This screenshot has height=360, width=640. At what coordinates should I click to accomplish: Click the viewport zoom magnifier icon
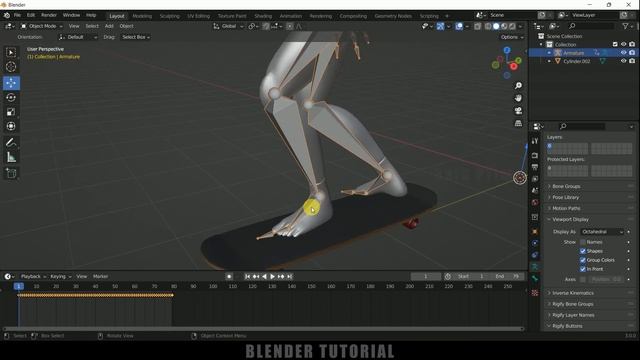[518, 86]
